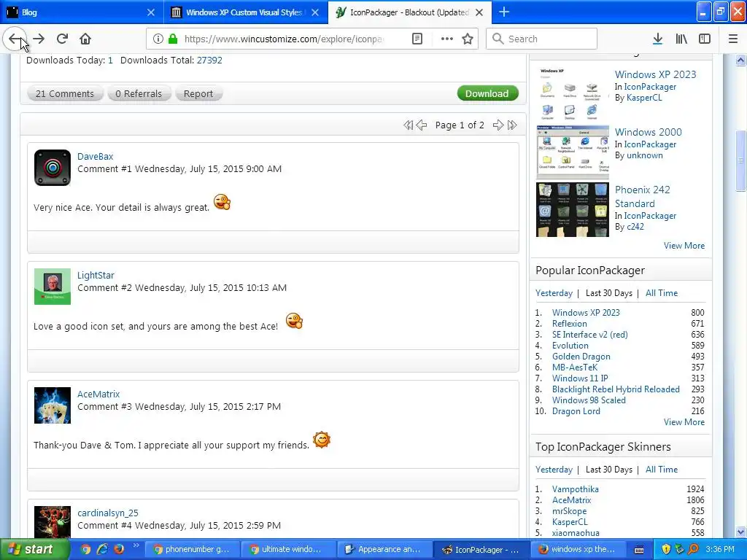Show Top IconPackager Skinners All Time ranking
Viewport: 747px width, 560px height.
[661, 470]
